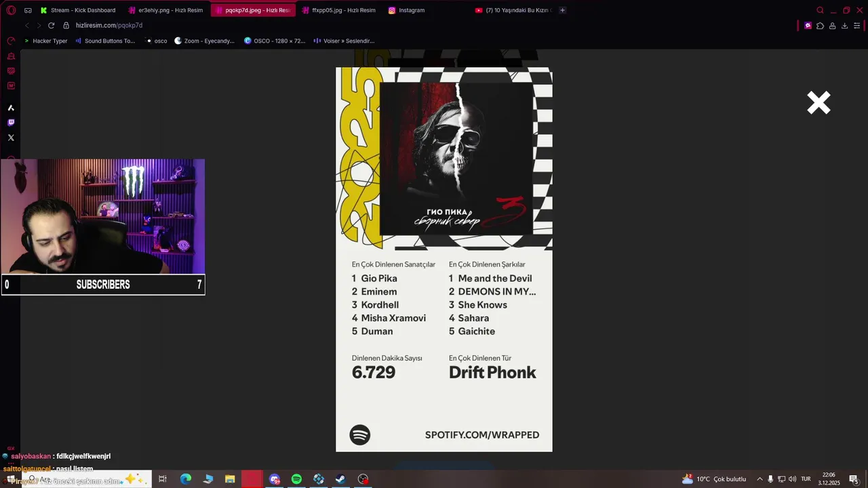Open the Aria AI sidebar icon
The image size is (868, 488).
[x=11, y=108]
